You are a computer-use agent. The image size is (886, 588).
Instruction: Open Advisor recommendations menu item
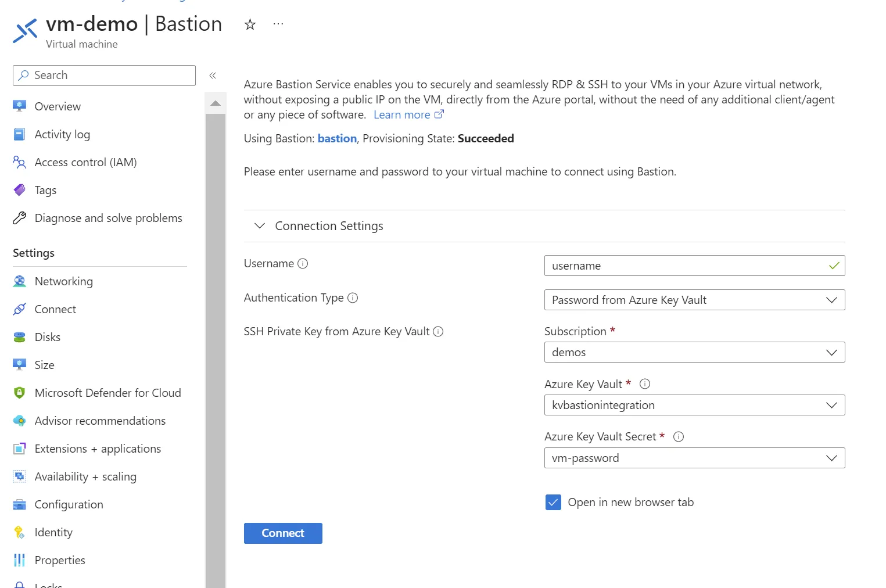100,421
